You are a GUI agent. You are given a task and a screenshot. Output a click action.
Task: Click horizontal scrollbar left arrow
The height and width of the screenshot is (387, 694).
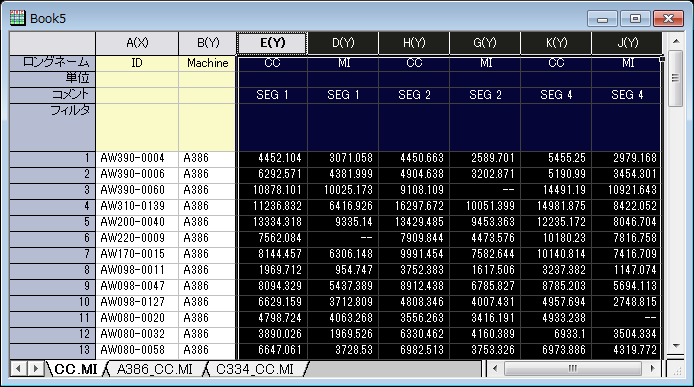495,368
